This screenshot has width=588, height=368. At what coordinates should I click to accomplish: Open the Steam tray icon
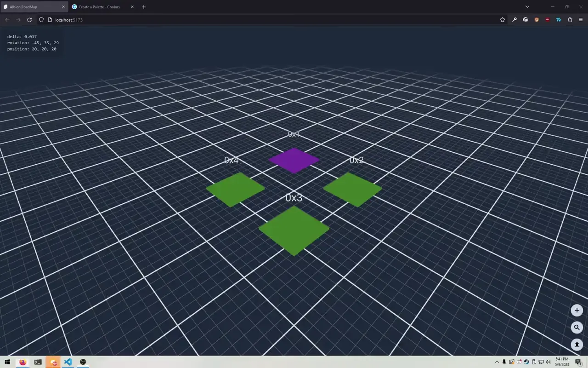pyautogui.click(x=526, y=362)
